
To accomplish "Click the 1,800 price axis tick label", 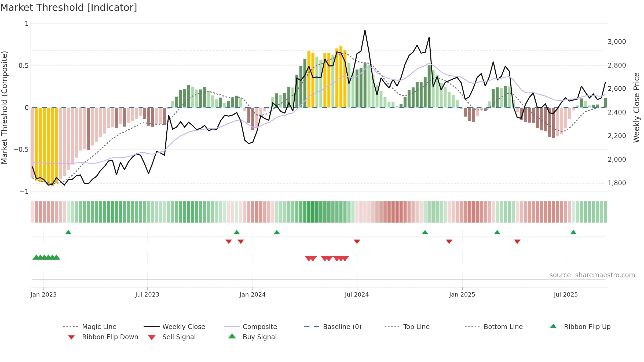I will pyautogui.click(x=617, y=183).
